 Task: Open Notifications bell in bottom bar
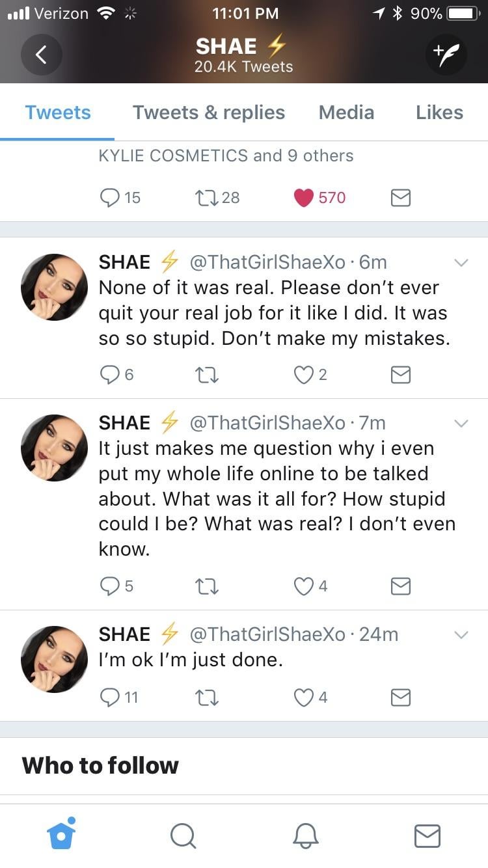305,835
